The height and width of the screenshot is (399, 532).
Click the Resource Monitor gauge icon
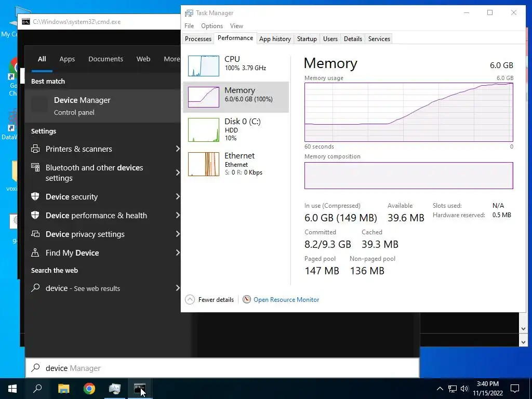click(247, 299)
